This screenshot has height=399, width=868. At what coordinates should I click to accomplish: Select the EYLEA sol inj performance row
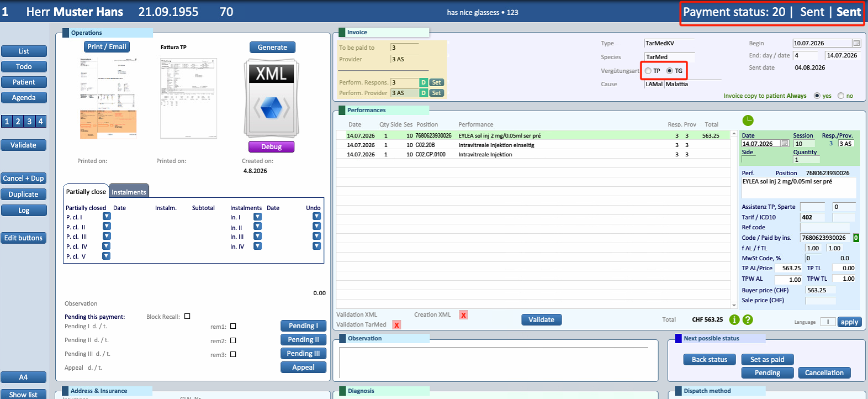[533, 135]
